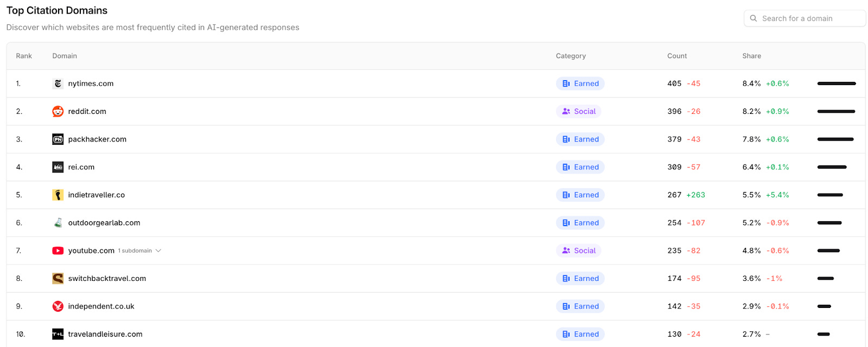Open the outdoorgearlab.com domain link
This screenshot has height=347, width=868.
point(104,223)
